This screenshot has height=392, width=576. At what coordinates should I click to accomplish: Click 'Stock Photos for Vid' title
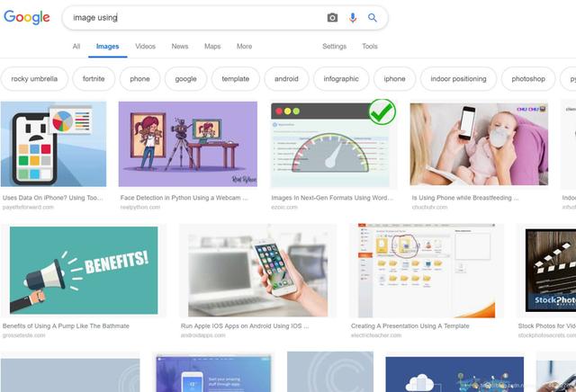(547, 325)
